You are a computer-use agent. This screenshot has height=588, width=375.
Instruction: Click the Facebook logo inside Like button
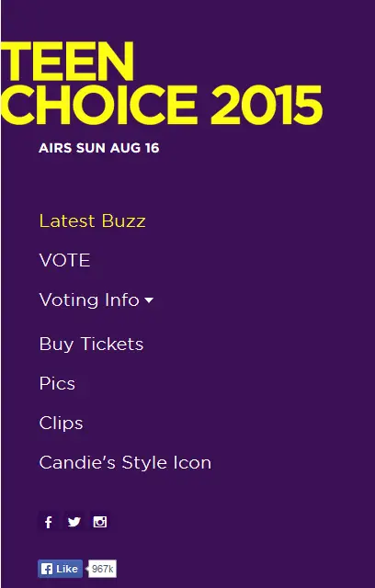47,570
